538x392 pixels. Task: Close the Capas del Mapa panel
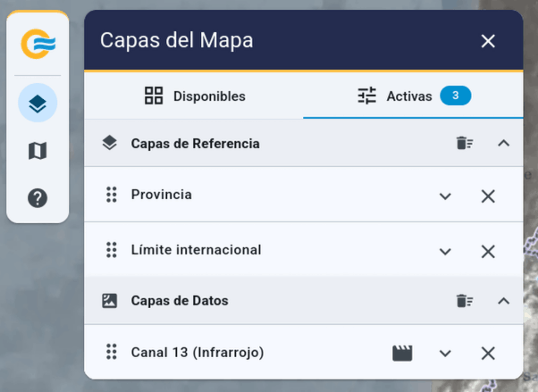[488, 41]
